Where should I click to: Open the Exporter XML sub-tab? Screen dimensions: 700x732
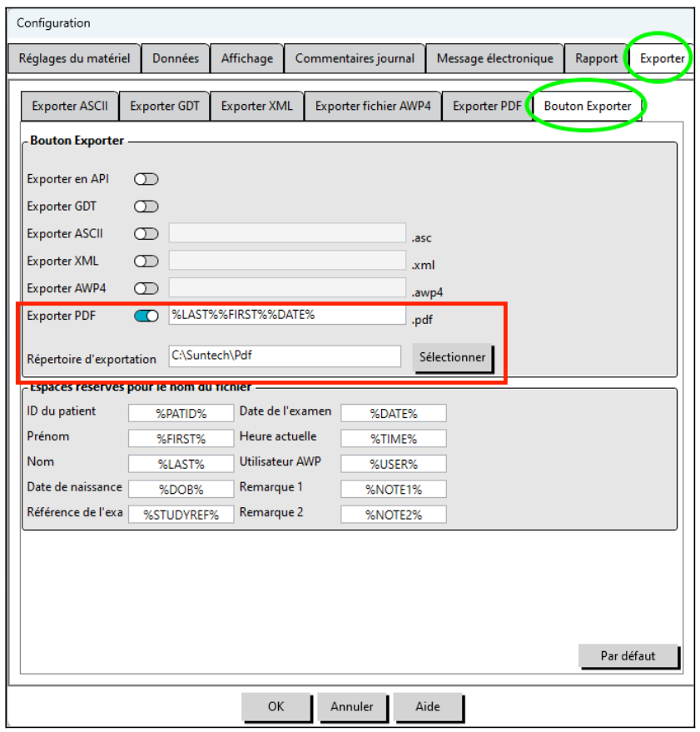pyautogui.click(x=257, y=106)
